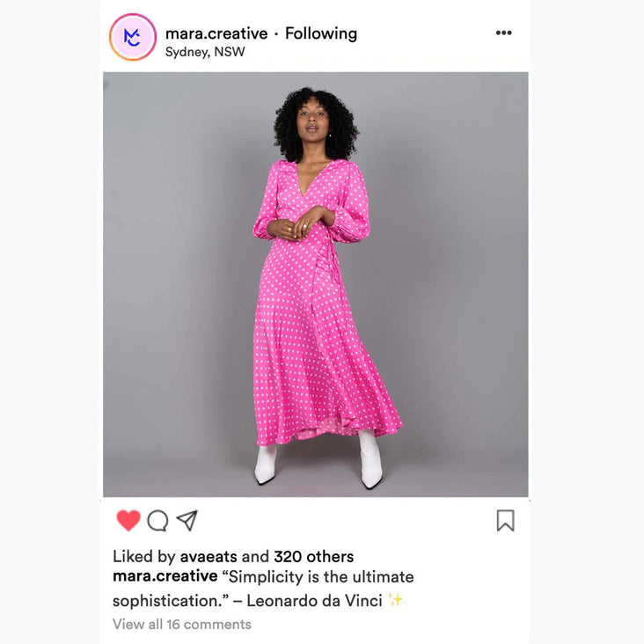Screen dimensions: 644x644
Task: Open the three-dot more options menu
Action: click(x=503, y=33)
